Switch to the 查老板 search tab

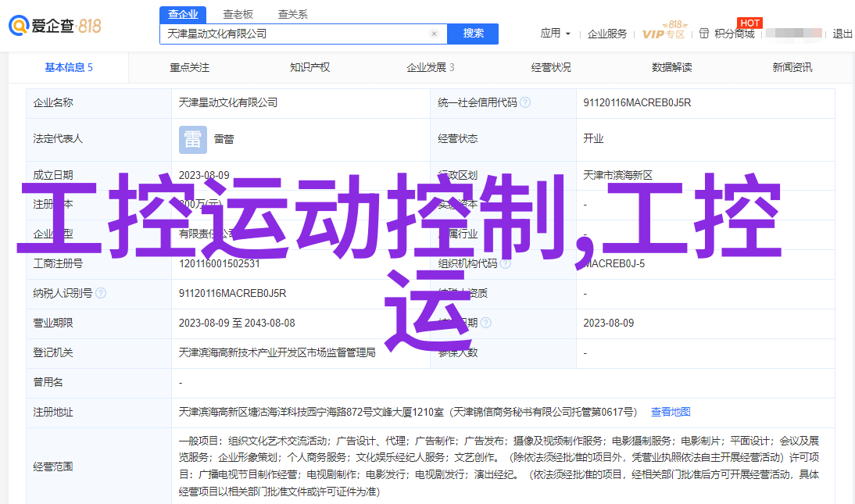(x=238, y=15)
